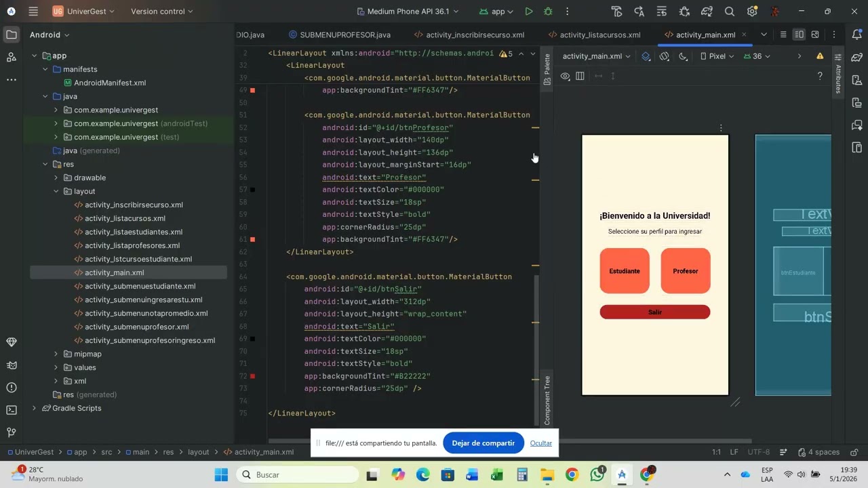868x488 pixels.
Task: Switch to activity_listacursos.xml tab
Action: coord(594,35)
